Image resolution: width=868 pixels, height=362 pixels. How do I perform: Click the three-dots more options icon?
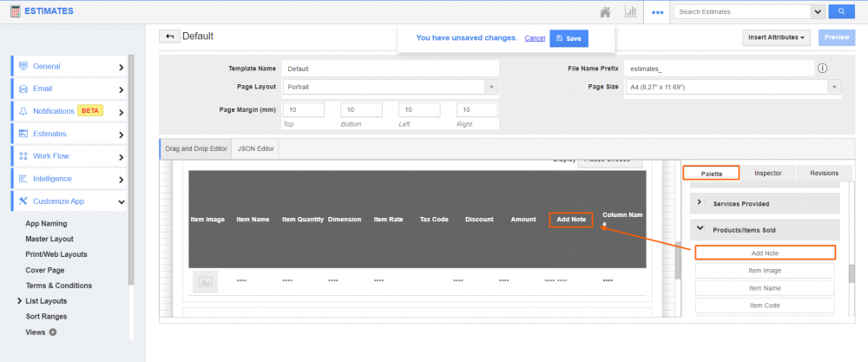click(x=657, y=12)
